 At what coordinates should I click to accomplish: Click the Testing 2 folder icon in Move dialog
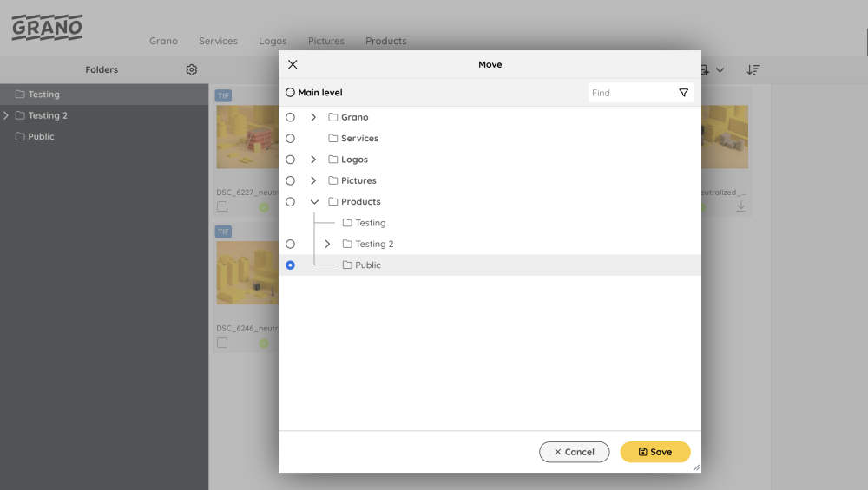pos(347,244)
